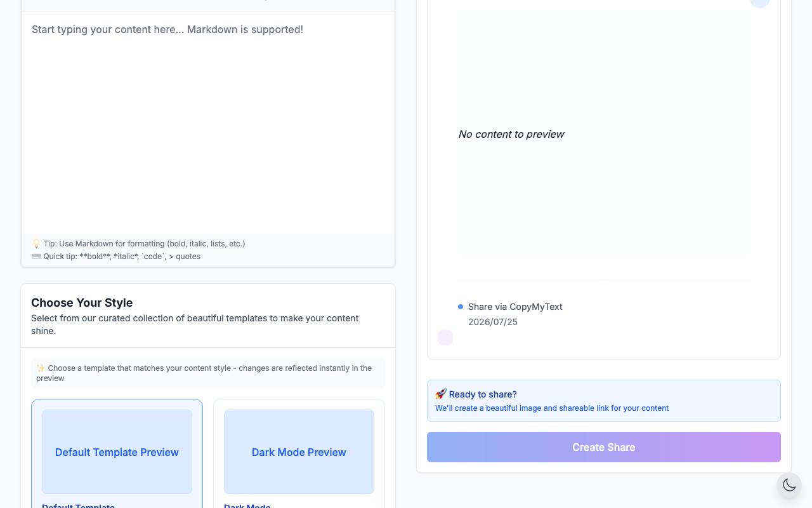Click the Quick tip formatting hint line
Screen dimensions: 812x508
pos(116,257)
